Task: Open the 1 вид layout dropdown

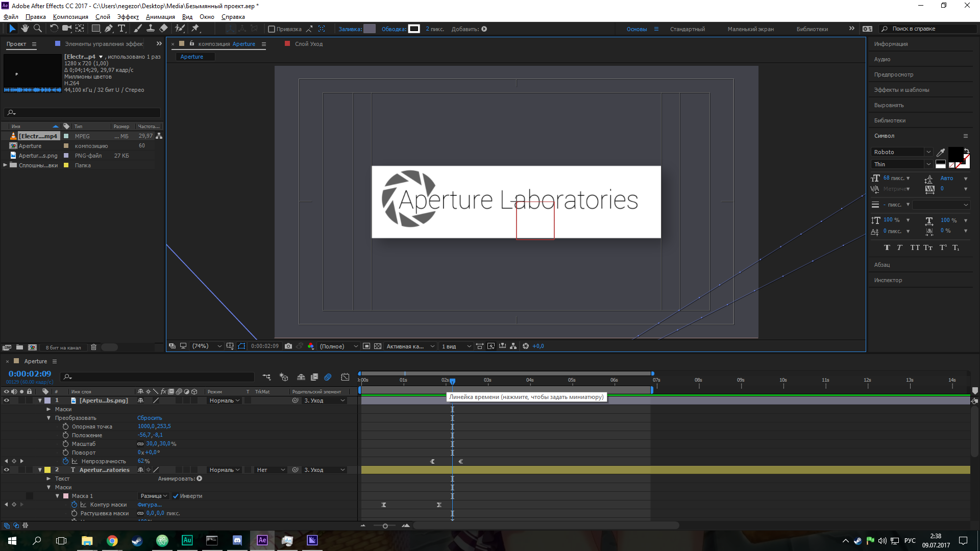Action: point(456,346)
